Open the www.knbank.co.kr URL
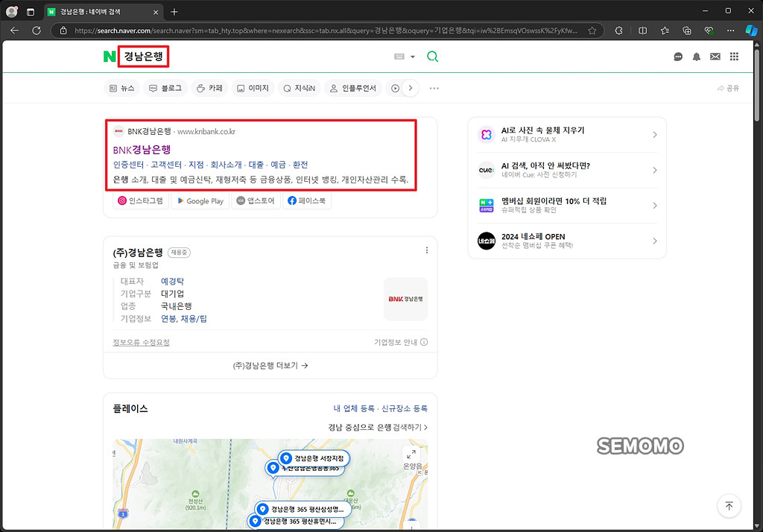 coord(206,131)
